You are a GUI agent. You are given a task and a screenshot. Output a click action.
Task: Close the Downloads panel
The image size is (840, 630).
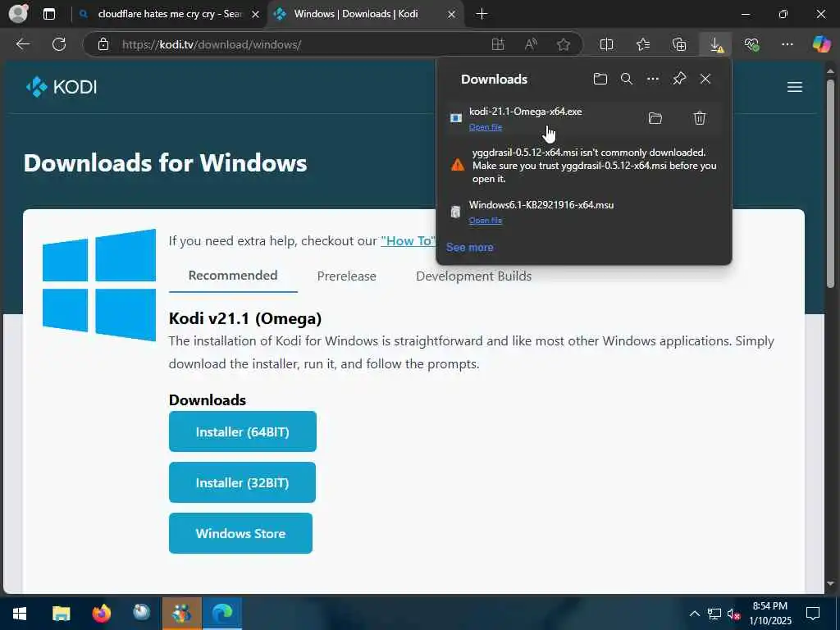[705, 80]
